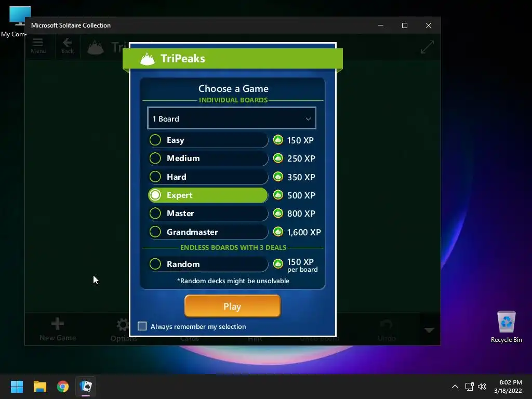Click the fullscreen expand arrows icon
Image resolution: width=532 pixels, height=399 pixels.
427,47
